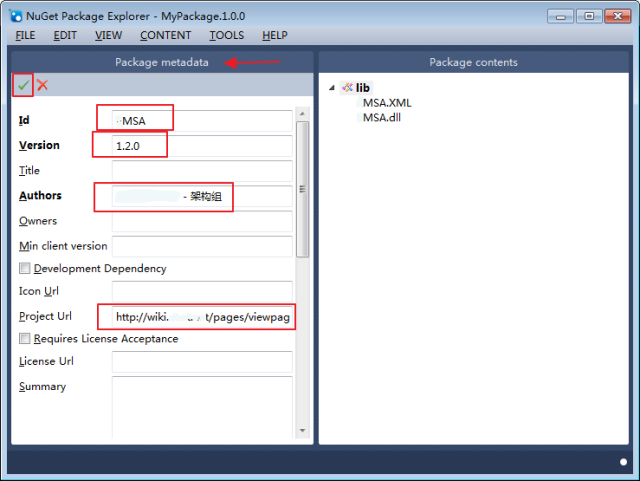Open the EDIT menu
Image resolution: width=640 pixels, height=481 pixels.
pos(65,36)
